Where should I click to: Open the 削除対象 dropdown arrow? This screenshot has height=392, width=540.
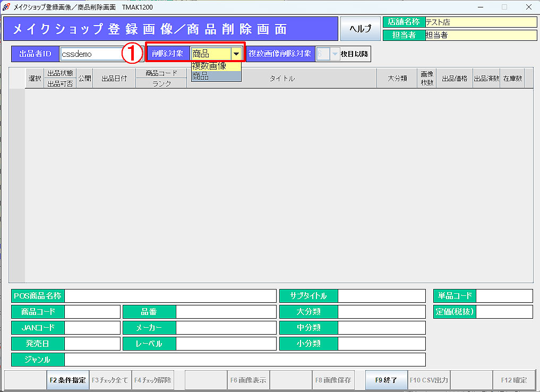tap(236, 54)
